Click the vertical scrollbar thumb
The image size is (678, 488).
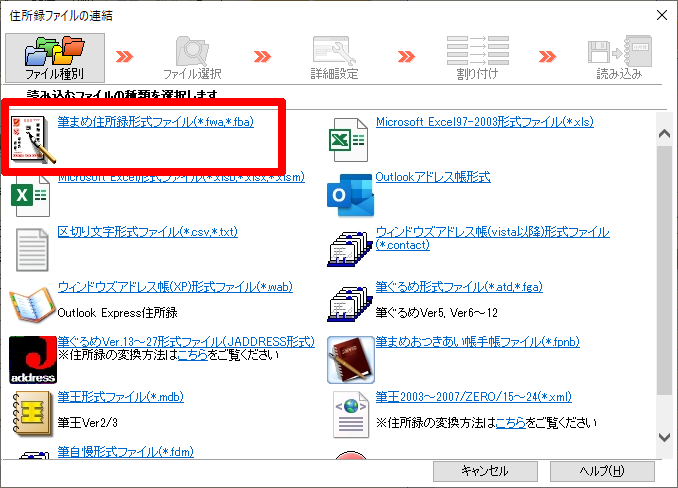pos(664,271)
